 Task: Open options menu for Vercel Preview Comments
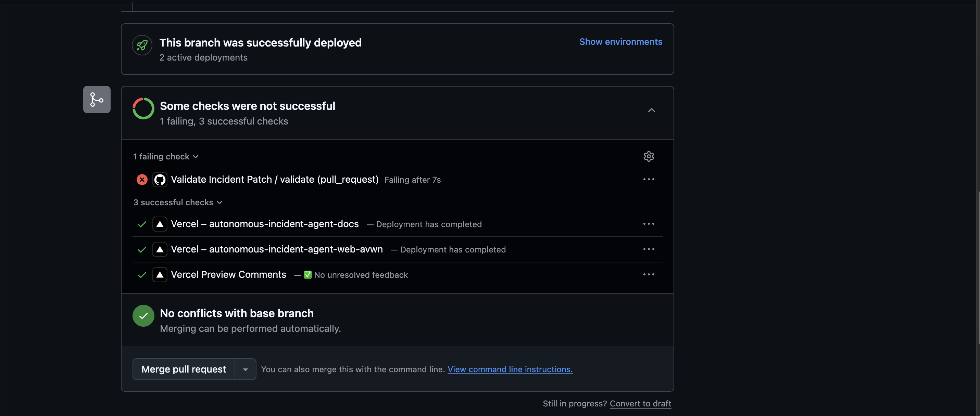tap(648, 275)
